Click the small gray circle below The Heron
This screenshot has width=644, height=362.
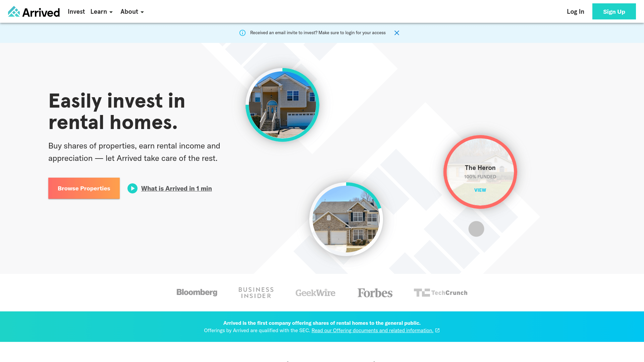pyautogui.click(x=476, y=229)
